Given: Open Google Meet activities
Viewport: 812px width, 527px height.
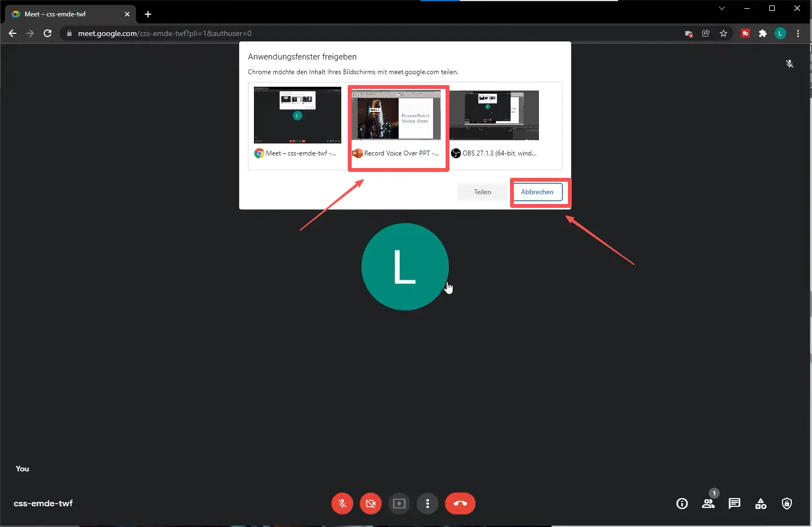Looking at the screenshot, I should [x=761, y=504].
